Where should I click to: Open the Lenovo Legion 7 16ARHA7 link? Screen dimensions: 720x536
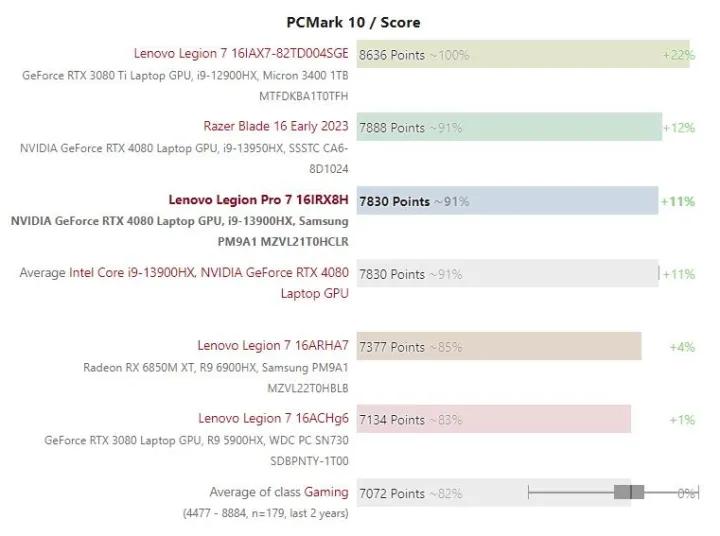pos(273,346)
